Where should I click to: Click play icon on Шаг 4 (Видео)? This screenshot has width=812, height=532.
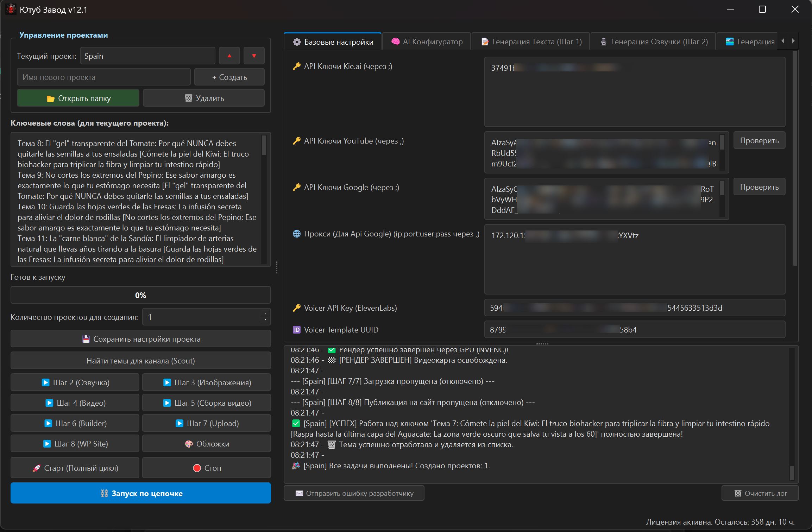(50, 403)
